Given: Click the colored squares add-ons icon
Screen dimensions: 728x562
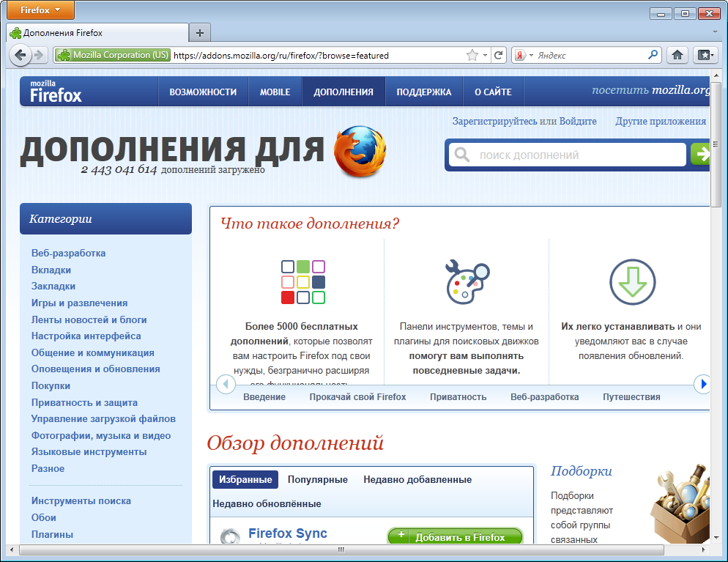Looking at the screenshot, I should (x=303, y=282).
